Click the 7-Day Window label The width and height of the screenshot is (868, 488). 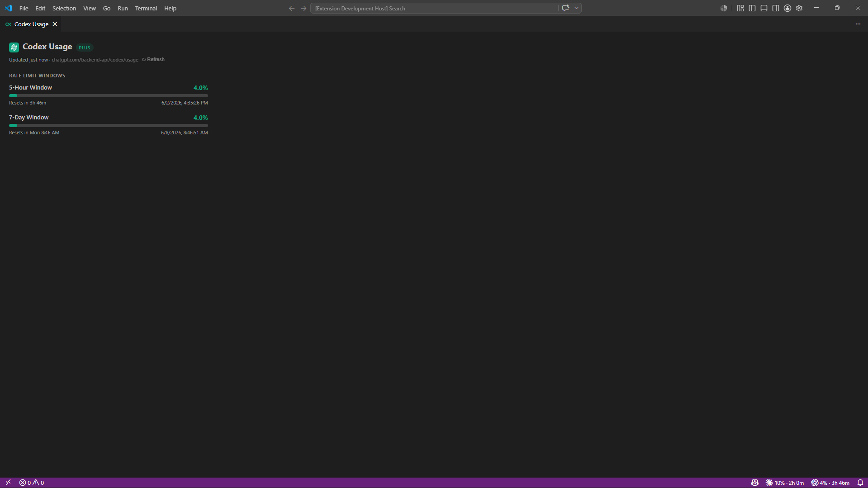(x=28, y=118)
